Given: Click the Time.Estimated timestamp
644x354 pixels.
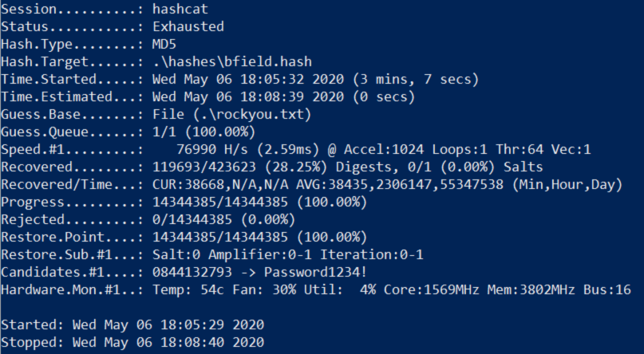Looking at the screenshot, I should pyautogui.click(x=248, y=96).
